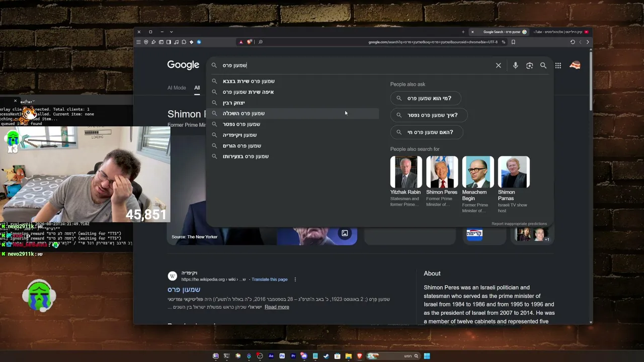Click the 'מי הוא שמעון פרס?' question chip
The image size is (644, 362).
(425, 99)
